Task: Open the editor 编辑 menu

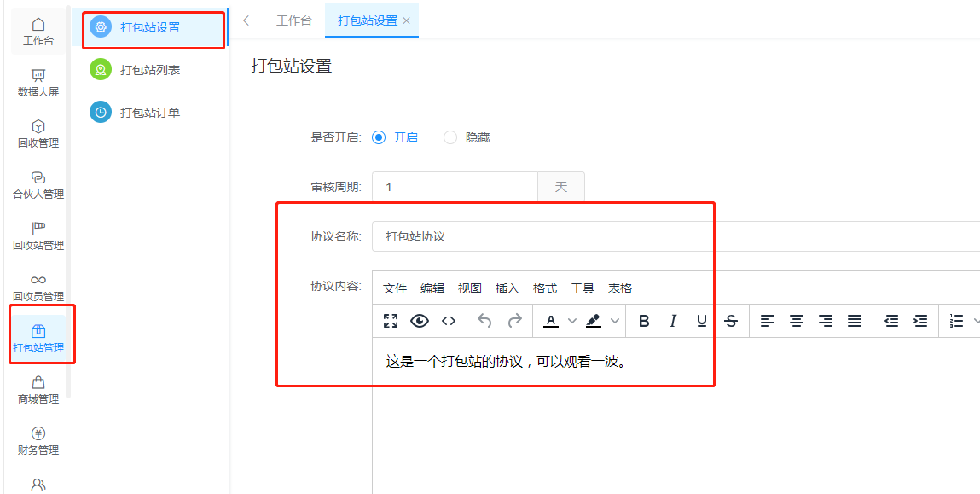Action: (432, 288)
